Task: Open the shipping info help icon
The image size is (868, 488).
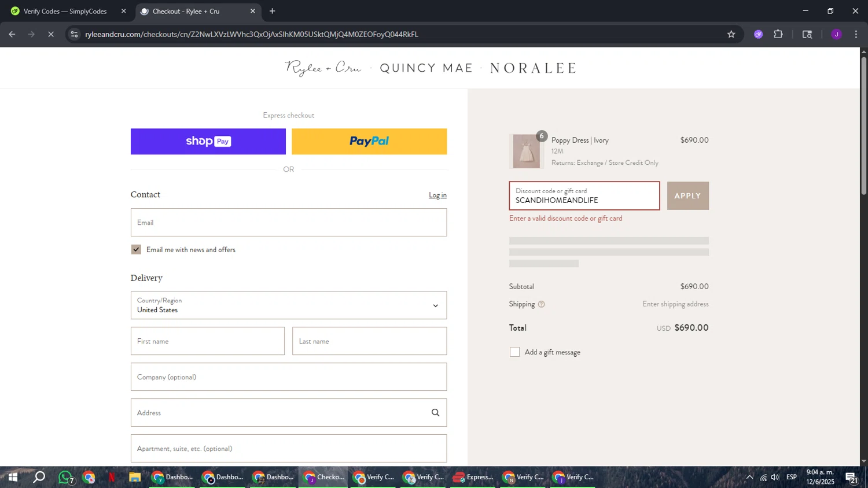Action: click(541, 304)
